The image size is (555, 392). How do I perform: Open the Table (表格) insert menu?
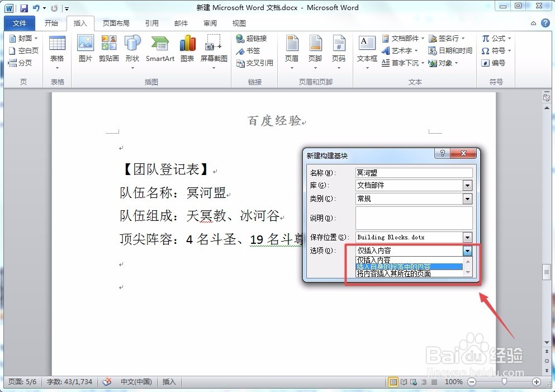pyautogui.click(x=57, y=53)
